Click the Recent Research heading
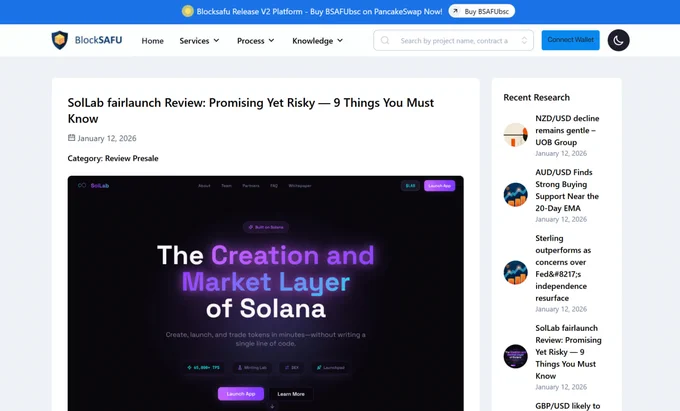 (536, 98)
